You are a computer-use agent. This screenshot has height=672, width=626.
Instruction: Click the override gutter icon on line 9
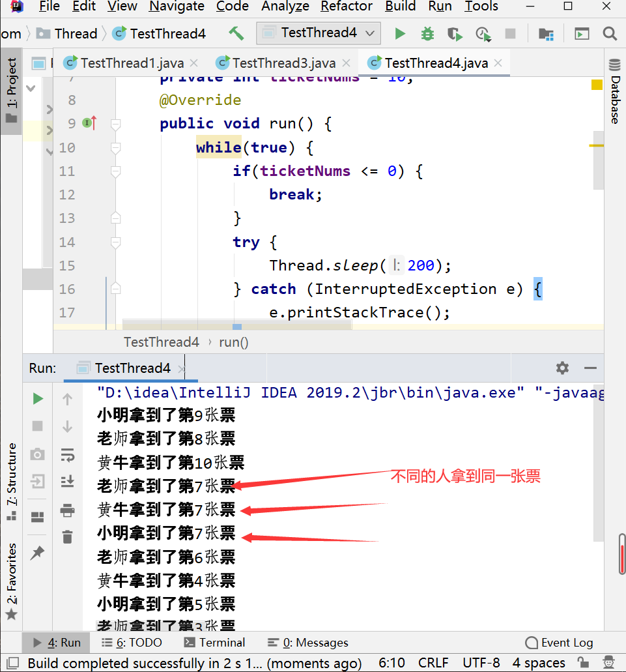tap(89, 123)
